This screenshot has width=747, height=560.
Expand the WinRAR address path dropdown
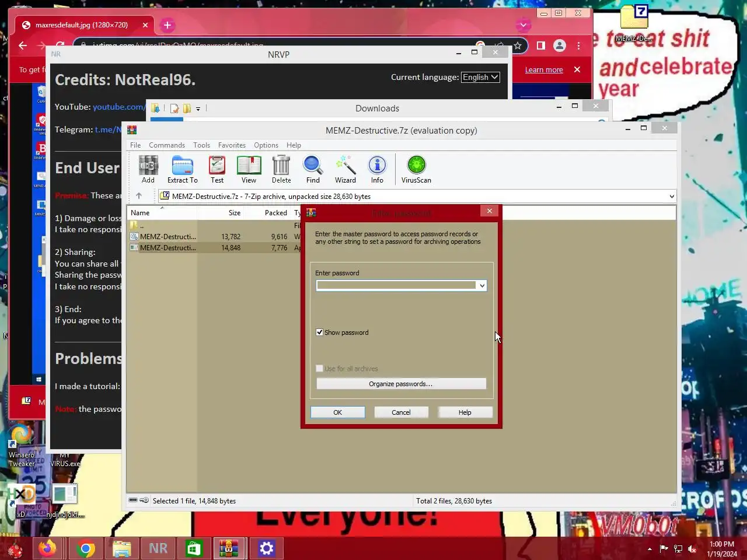[x=672, y=196]
